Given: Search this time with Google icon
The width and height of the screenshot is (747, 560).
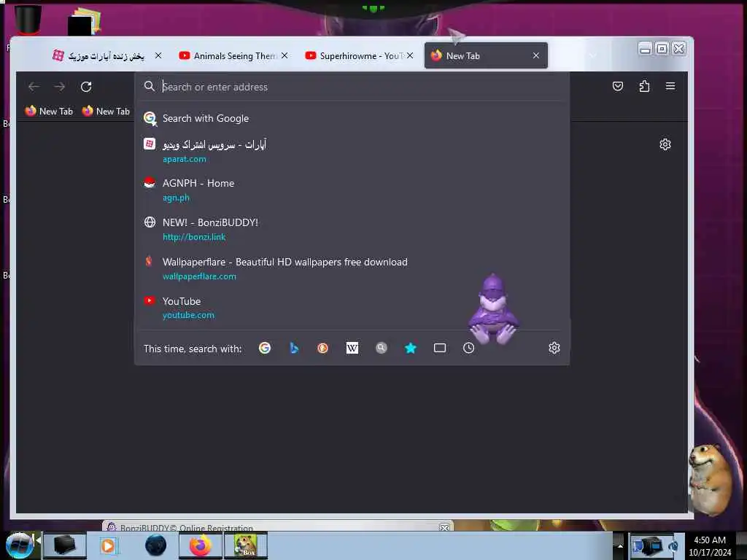Looking at the screenshot, I should [x=264, y=348].
